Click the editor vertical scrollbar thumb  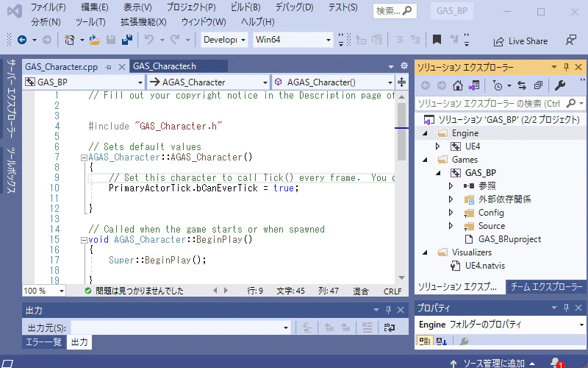pyautogui.click(x=401, y=132)
